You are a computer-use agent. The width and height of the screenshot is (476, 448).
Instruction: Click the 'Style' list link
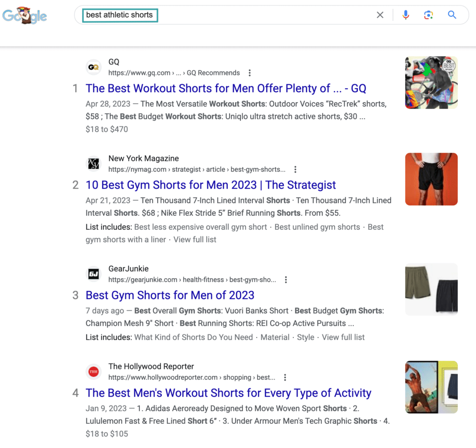(305, 337)
